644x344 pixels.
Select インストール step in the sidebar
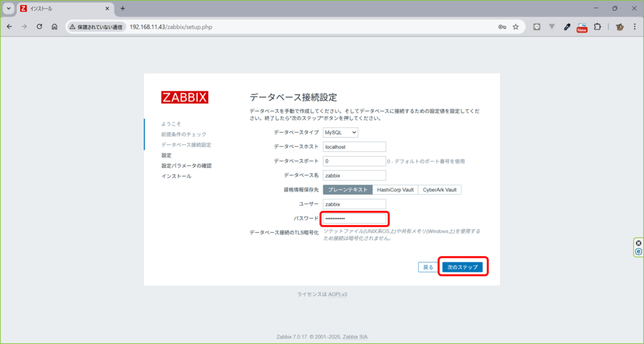point(176,176)
